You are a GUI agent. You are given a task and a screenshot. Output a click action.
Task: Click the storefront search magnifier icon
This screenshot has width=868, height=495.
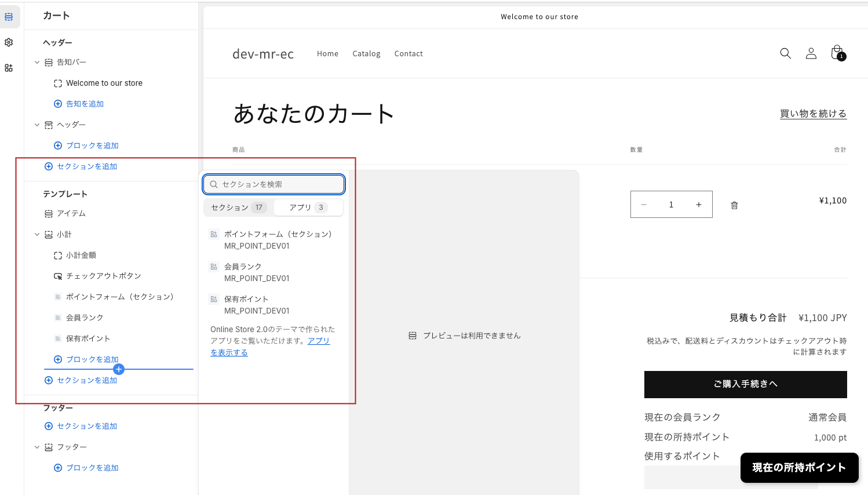coord(785,53)
